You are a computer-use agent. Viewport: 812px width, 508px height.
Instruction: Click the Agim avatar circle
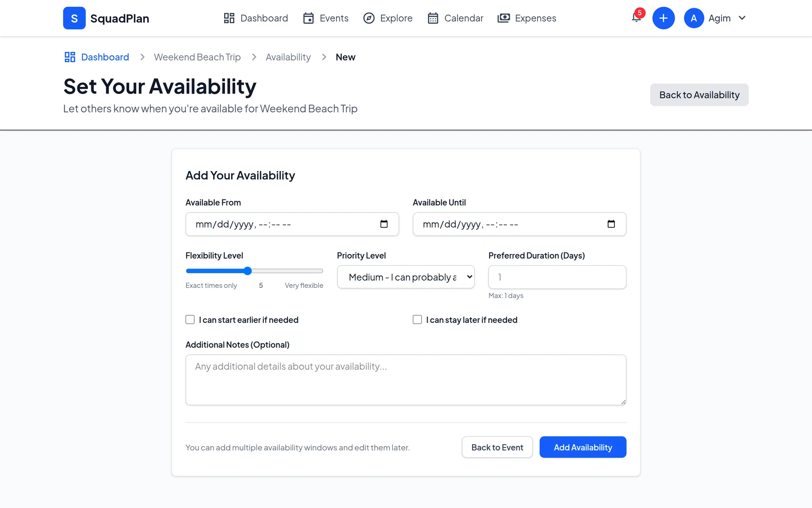pyautogui.click(x=694, y=18)
